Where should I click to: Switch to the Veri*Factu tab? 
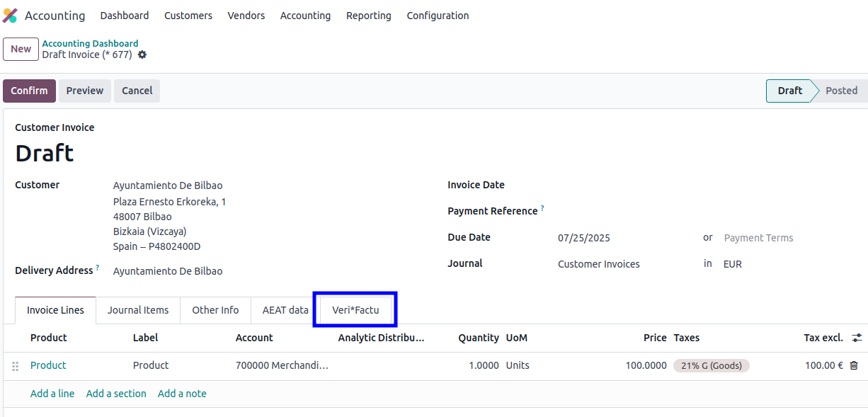click(355, 310)
